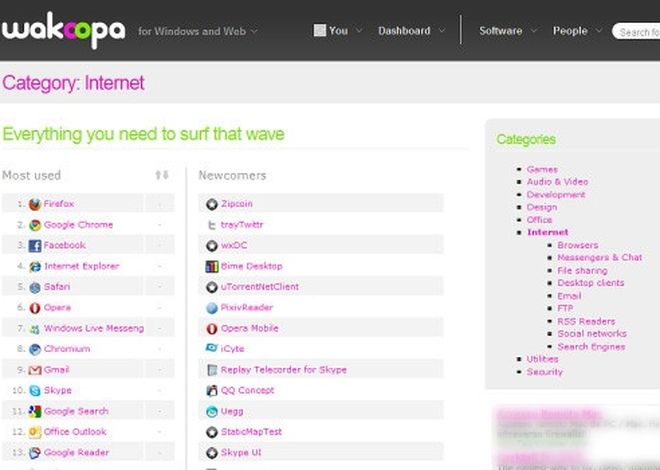Click the Skype UI icon
The image size is (660, 470).
point(212,453)
